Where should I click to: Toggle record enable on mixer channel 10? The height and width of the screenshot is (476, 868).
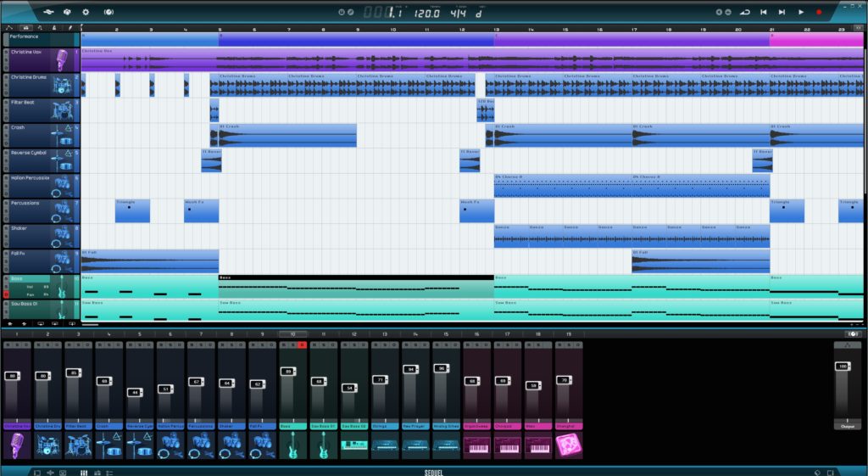pos(301,345)
